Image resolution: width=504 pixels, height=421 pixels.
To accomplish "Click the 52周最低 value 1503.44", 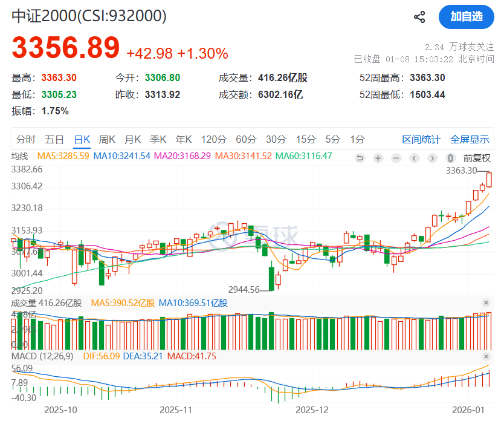I will click(x=427, y=94).
